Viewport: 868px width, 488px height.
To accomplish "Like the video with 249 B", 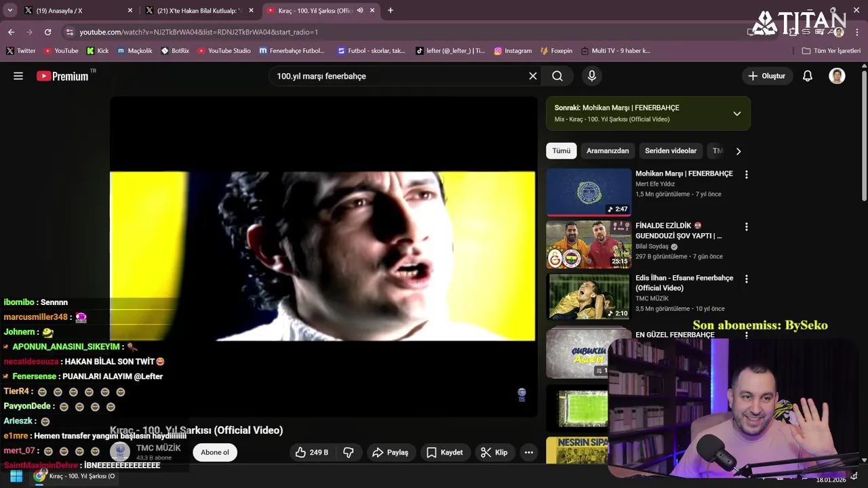I will [312, 452].
